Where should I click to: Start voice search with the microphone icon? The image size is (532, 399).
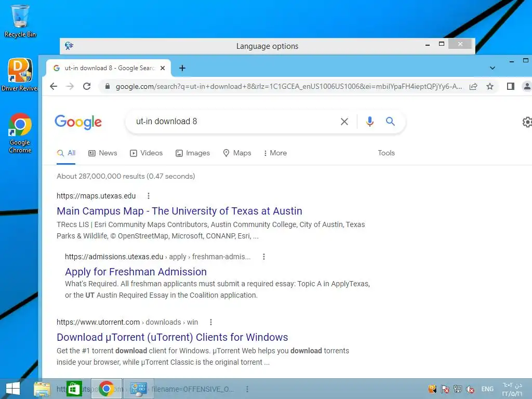pyautogui.click(x=370, y=122)
